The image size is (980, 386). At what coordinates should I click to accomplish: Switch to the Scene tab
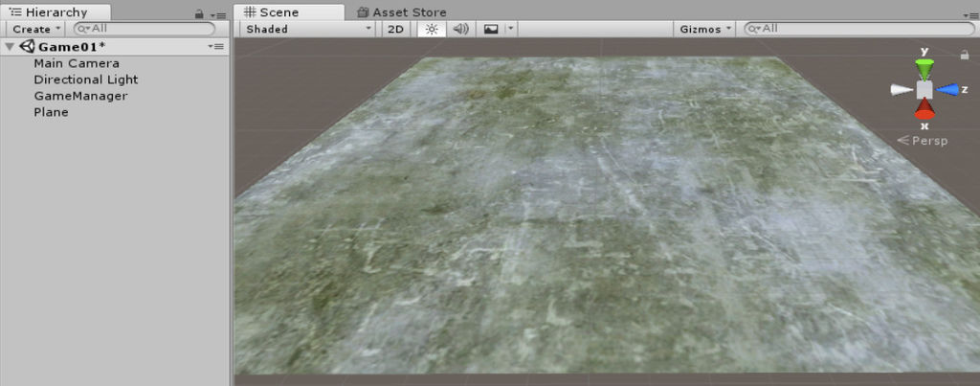288,12
